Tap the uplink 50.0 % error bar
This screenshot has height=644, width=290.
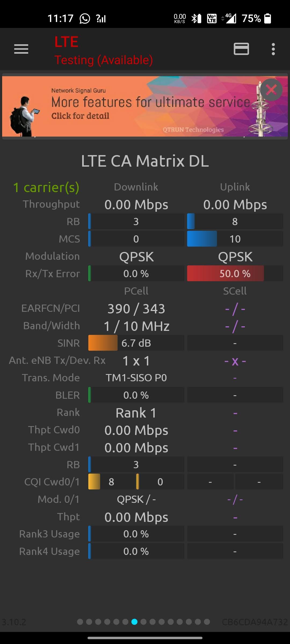pyautogui.click(x=235, y=273)
